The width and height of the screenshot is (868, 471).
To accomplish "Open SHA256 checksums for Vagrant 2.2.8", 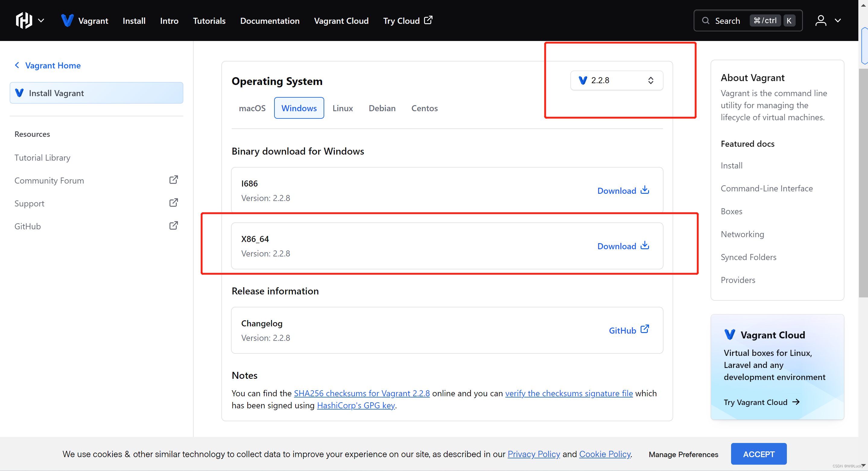I will coord(362,393).
